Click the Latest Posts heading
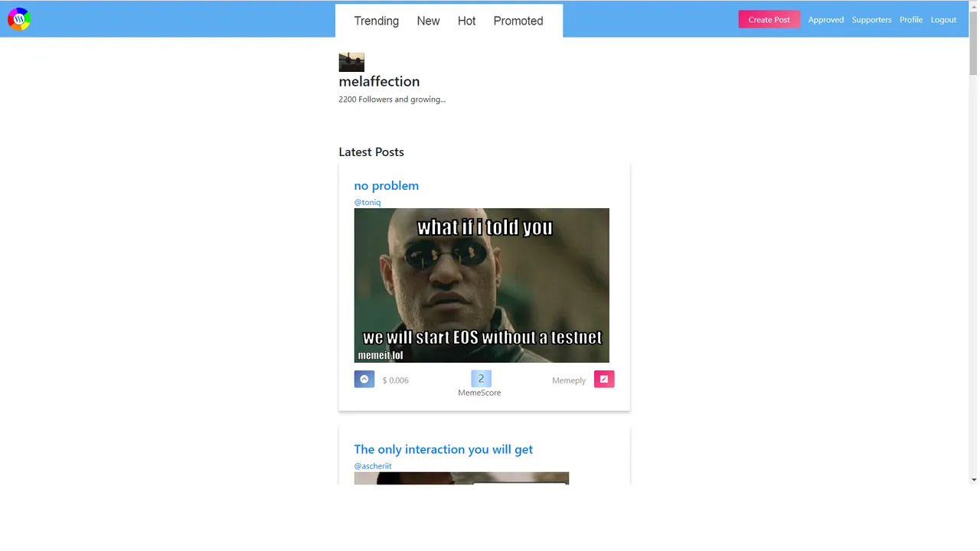This screenshot has height=551, width=980. [x=371, y=152]
